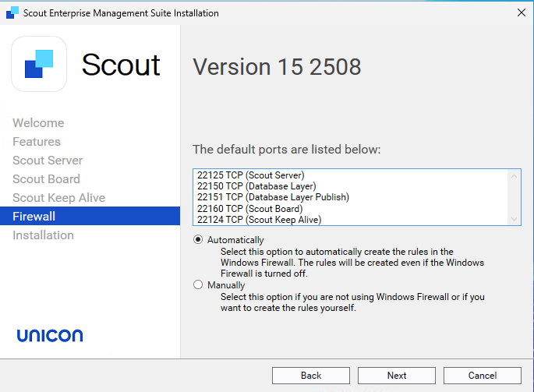Jump to the Installation step

click(43, 235)
